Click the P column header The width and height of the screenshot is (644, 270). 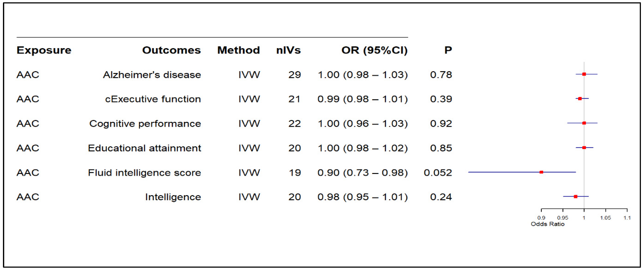(448, 50)
